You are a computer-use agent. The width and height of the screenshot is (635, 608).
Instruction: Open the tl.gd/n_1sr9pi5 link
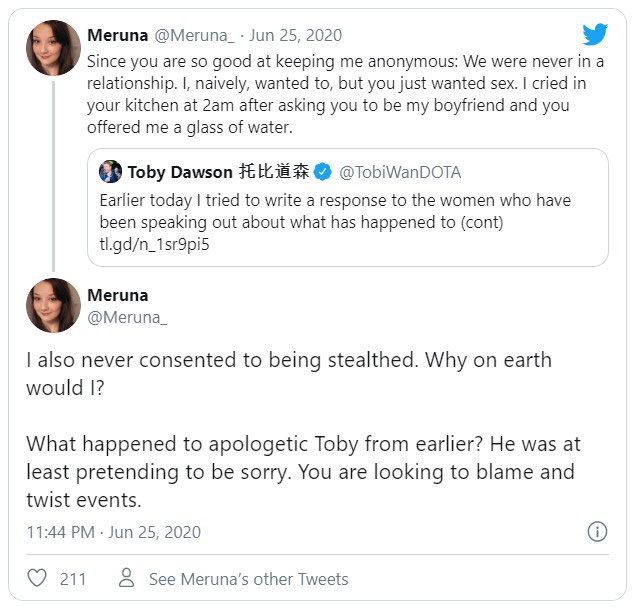[x=154, y=244]
